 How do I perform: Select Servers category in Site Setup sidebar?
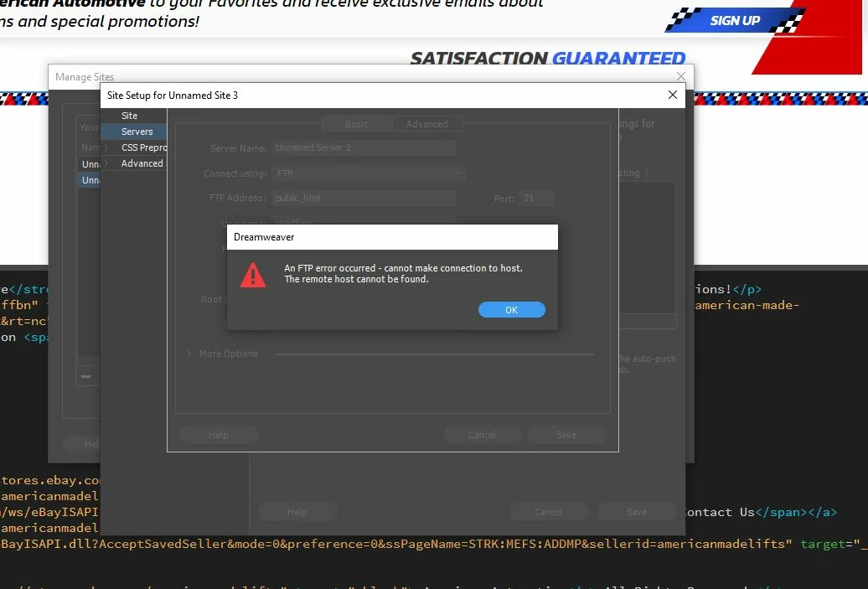click(x=134, y=132)
